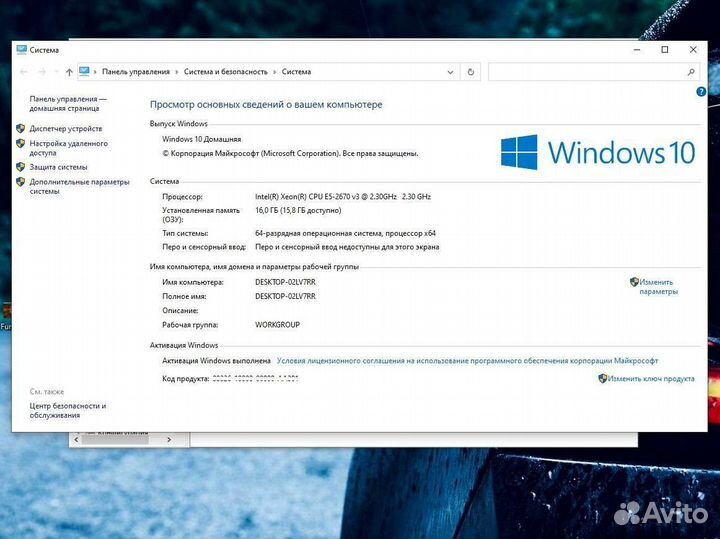The width and height of the screenshot is (720, 539).
Task: Click the search magnifier icon
Action: (x=690, y=72)
